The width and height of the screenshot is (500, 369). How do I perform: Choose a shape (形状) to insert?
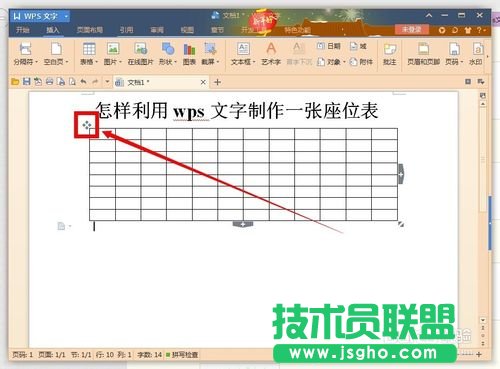point(168,53)
